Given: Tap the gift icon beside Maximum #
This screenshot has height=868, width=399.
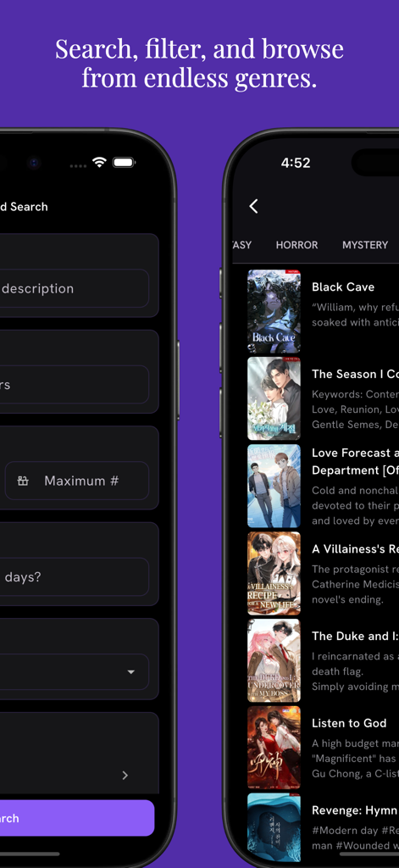Looking at the screenshot, I should (23, 481).
